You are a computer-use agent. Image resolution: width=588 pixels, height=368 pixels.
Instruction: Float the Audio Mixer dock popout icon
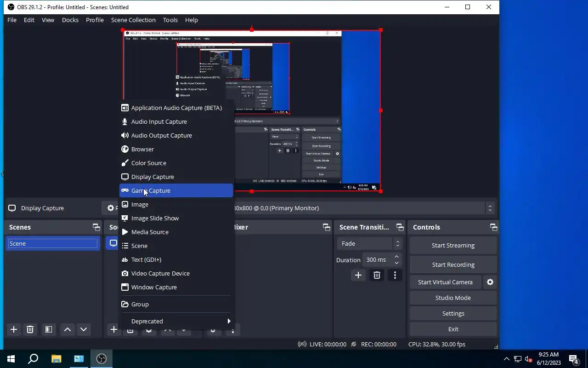point(327,227)
